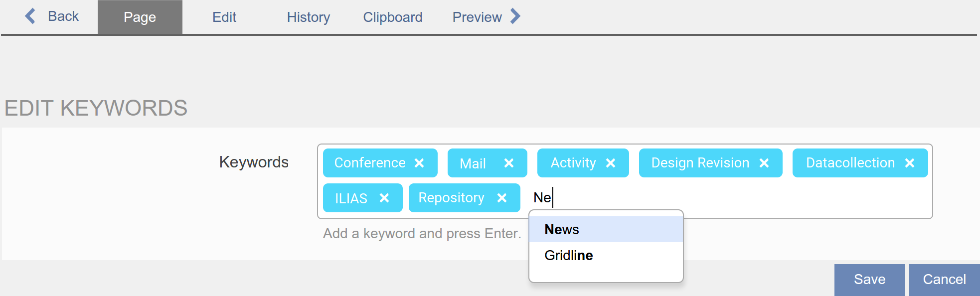Click the Preview forward chevron icon
Viewport: 980px width, 296px height.
(515, 16)
